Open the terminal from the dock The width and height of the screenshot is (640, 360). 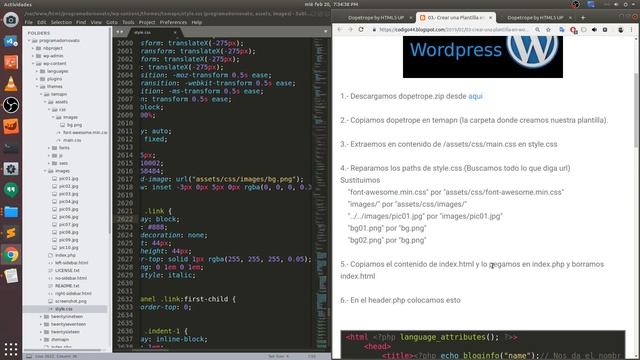[11, 148]
